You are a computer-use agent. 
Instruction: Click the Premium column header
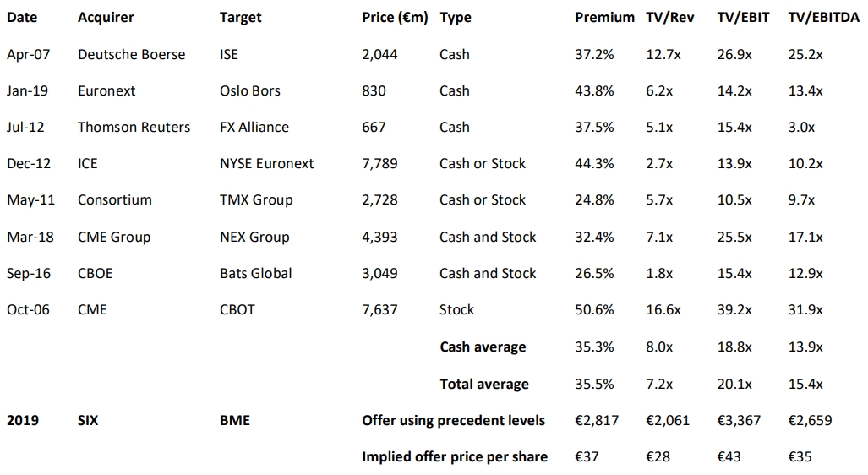click(604, 17)
